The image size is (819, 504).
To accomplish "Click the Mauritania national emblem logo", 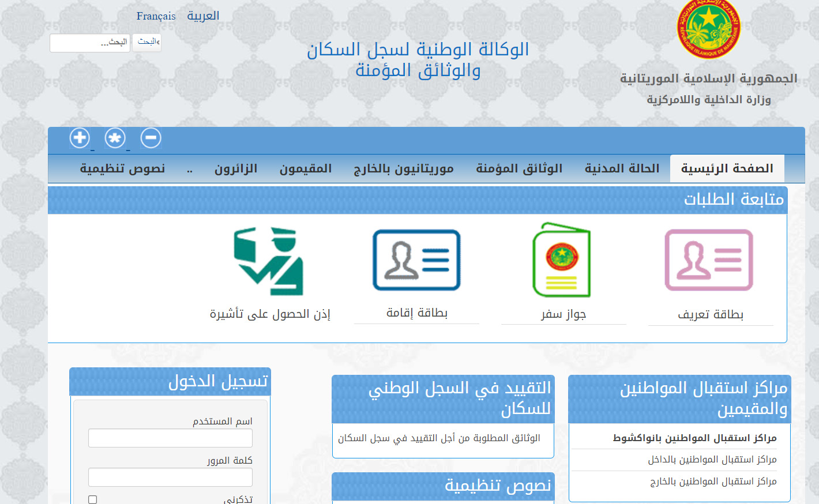I will [x=708, y=29].
